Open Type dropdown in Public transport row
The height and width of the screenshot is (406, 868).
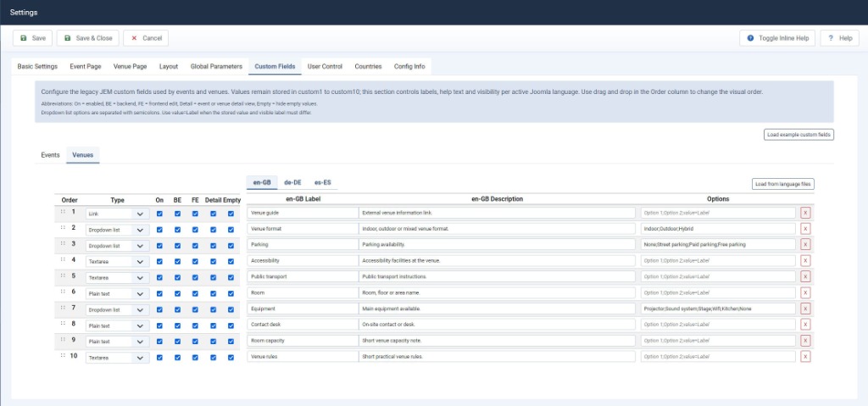pyautogui.click(x=117, y=277)
